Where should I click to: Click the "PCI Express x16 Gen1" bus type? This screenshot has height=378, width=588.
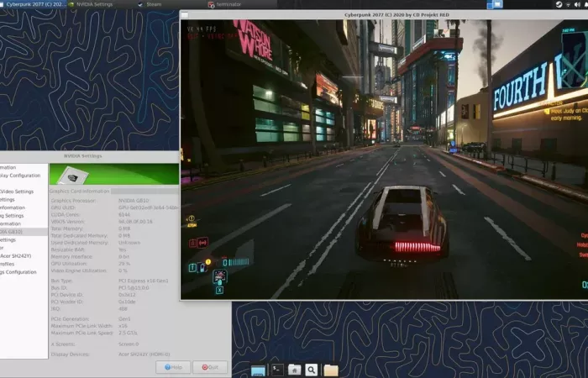coord(144,281)
